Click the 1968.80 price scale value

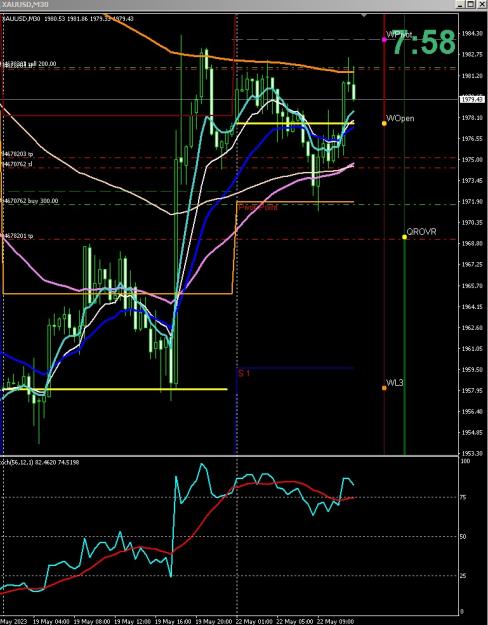pos(470,243)
